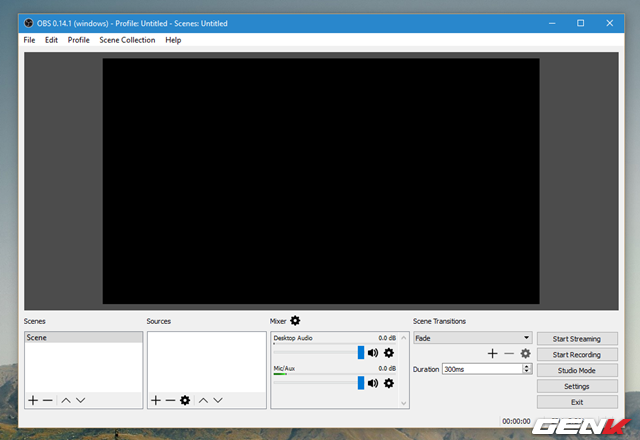The image size is (640, 440).
Task: Toggle Studio Mode
Action: coord(576,370)
